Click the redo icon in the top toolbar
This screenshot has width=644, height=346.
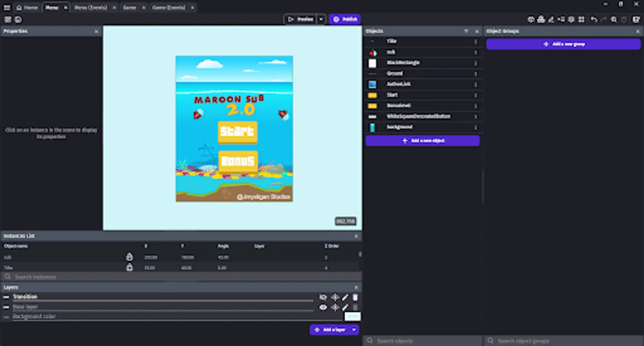pyautogui.click(x=603, y=20)
